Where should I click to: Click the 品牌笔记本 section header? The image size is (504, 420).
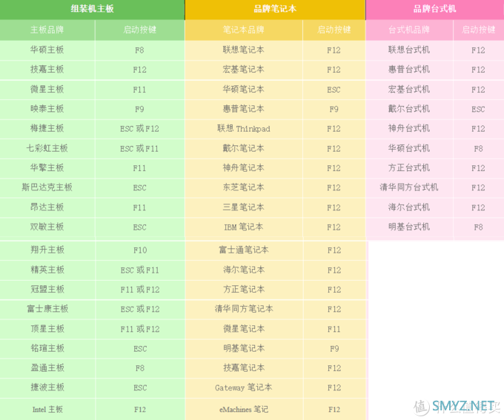coord(275,9)
